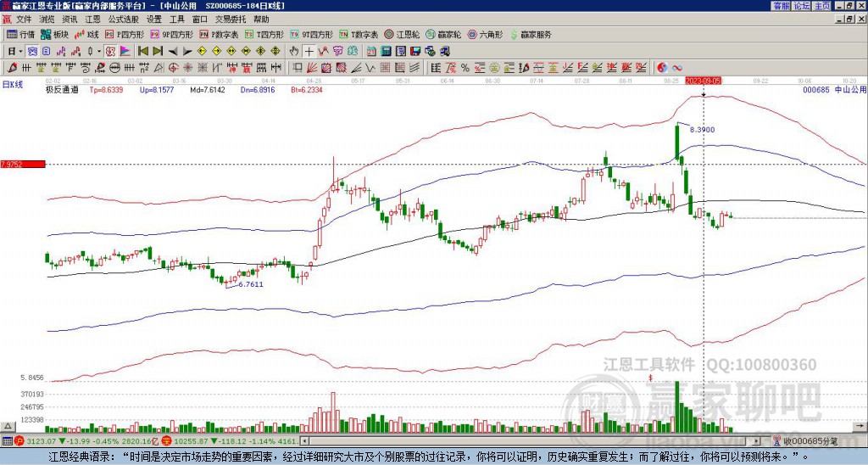Click the black right-arrow move icon
The width and height of the screenshot is (868, 465).
pyautogui.click(x=187, y=52)
